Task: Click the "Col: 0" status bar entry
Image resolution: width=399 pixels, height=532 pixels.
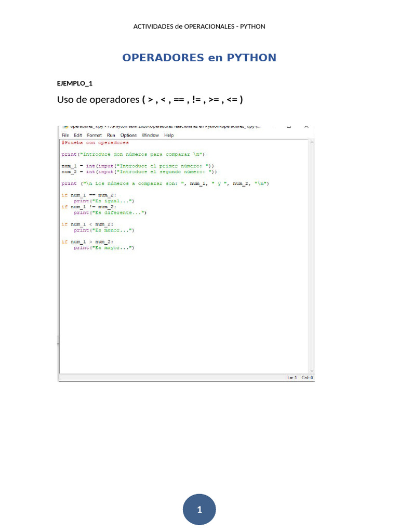Action: coord(308,378)
